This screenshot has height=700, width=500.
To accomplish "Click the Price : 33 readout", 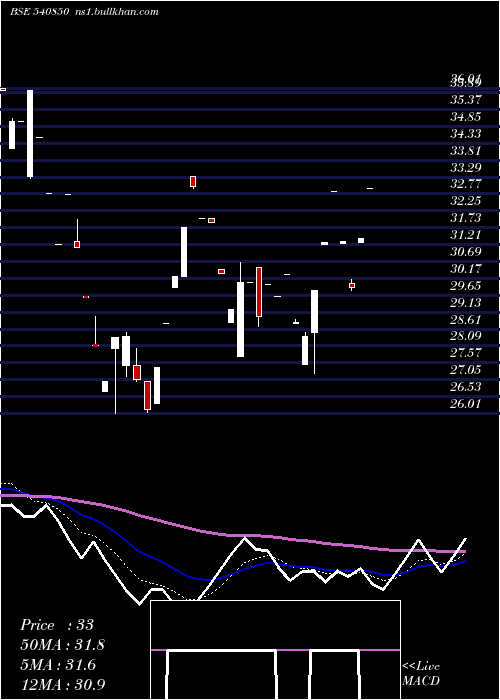I will (57, 625).
